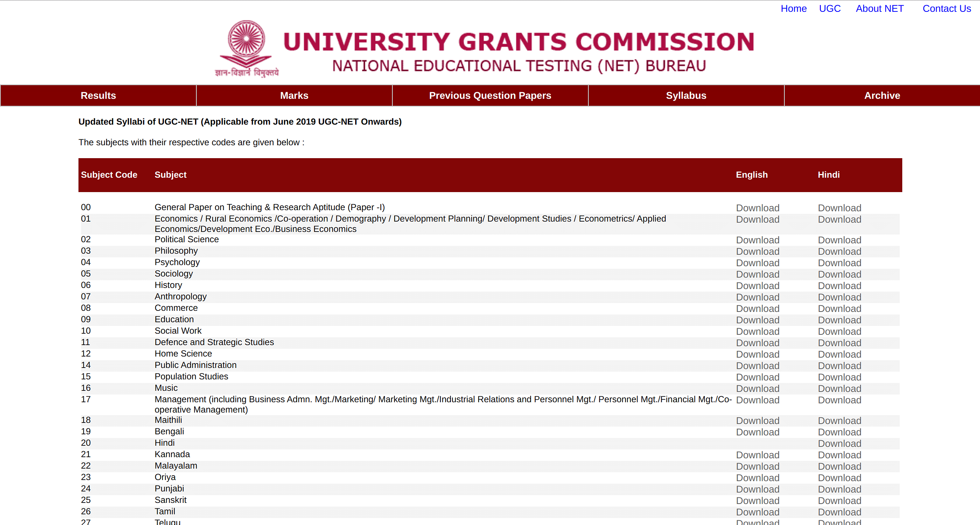
Task: Open the Marks menu
Action: 294,95
